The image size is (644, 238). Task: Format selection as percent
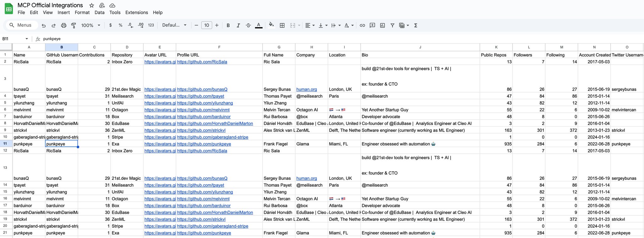coord(120,25)
